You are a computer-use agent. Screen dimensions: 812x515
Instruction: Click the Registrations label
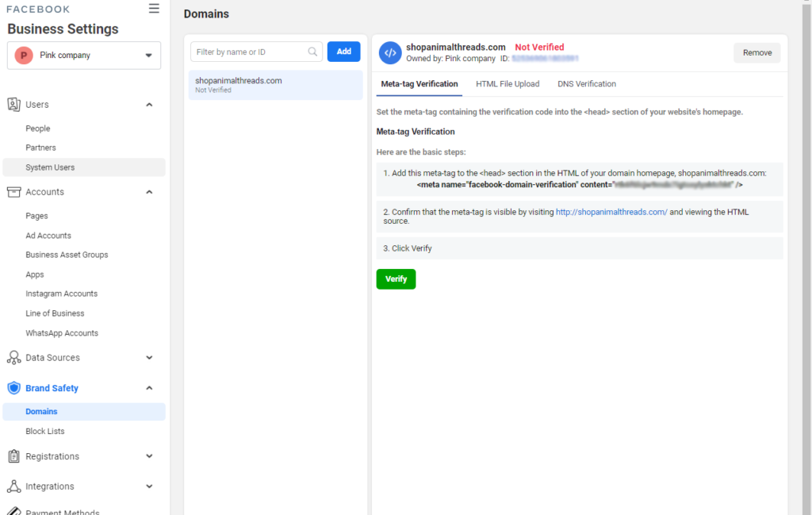(x=52, y=456)
